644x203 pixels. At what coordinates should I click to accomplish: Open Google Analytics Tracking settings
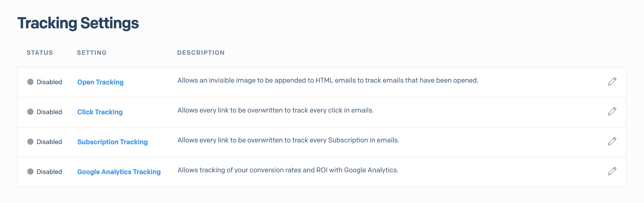tap(119, 172)
